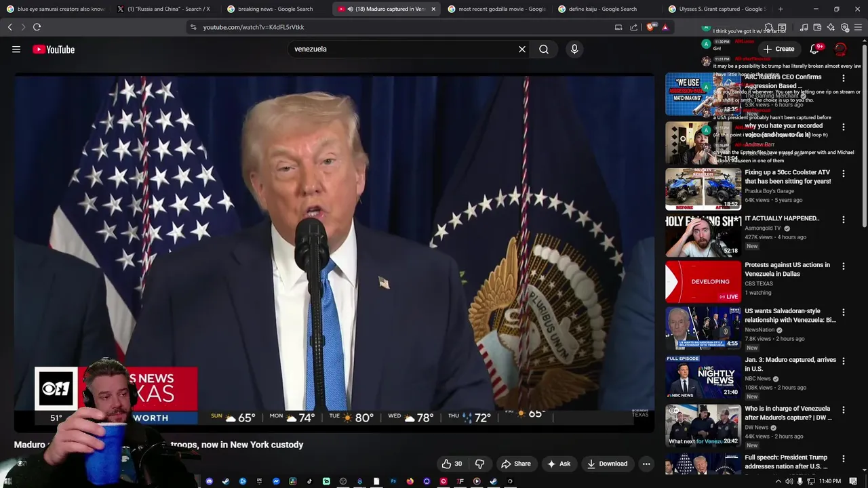Open more actions ellipsis below video
The image size is (868, 488).
pyautogui.click(x=646, y=464)
